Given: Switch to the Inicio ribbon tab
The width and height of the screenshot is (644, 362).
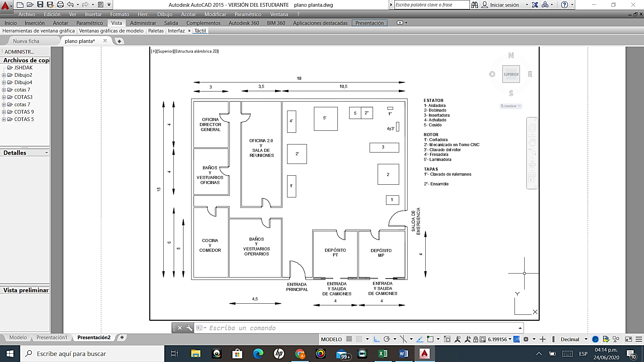Looking at the screenshot, I should coord(11,23).
